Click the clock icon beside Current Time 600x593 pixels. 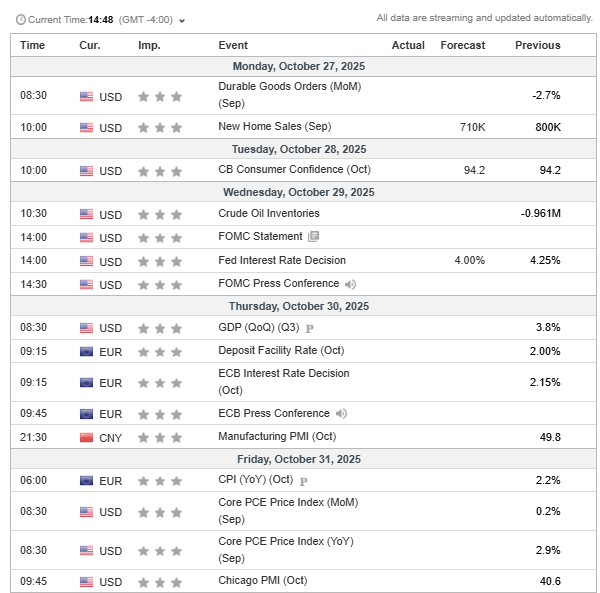click(x=19, y=20)
